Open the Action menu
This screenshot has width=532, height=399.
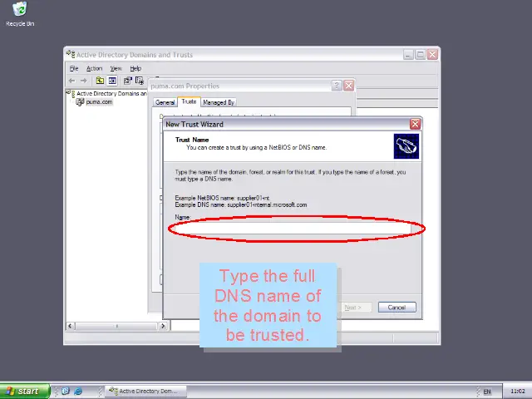(94, 68)
